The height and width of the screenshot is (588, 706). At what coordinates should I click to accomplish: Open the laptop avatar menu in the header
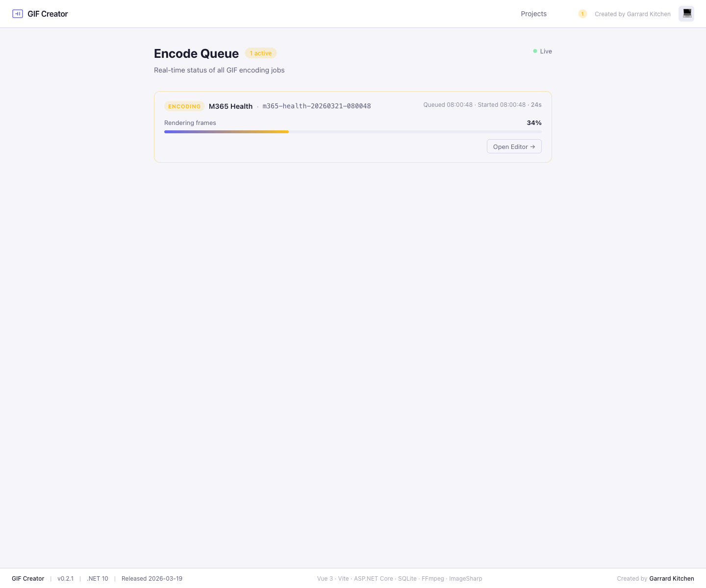coord(686,14)
